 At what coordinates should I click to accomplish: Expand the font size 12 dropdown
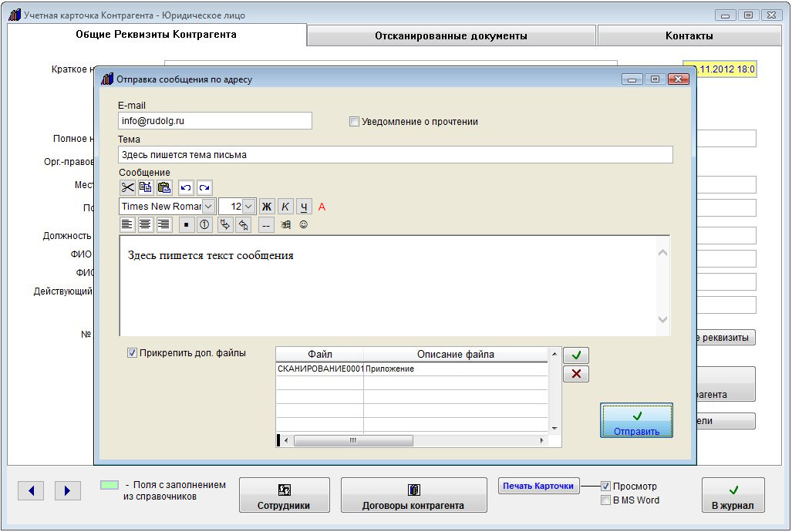coord(248,207)
